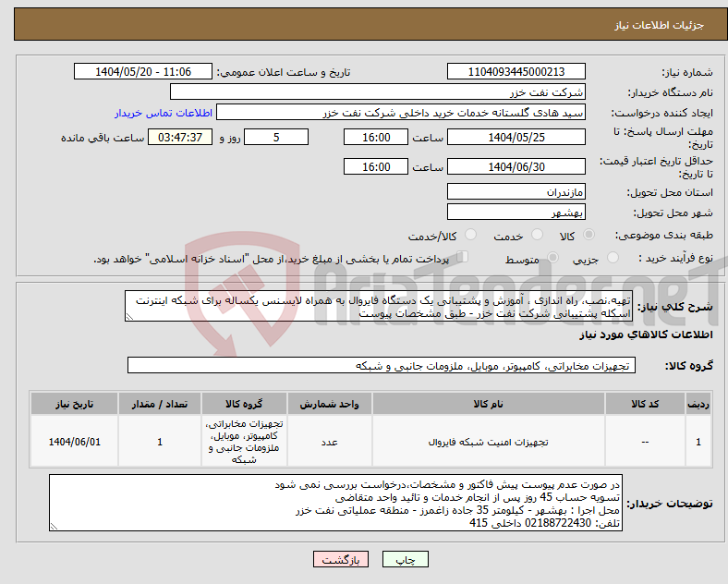The height and width of the screenshot is (584, 728).
Task: Click the general description text area
Action: pos(379,307)
